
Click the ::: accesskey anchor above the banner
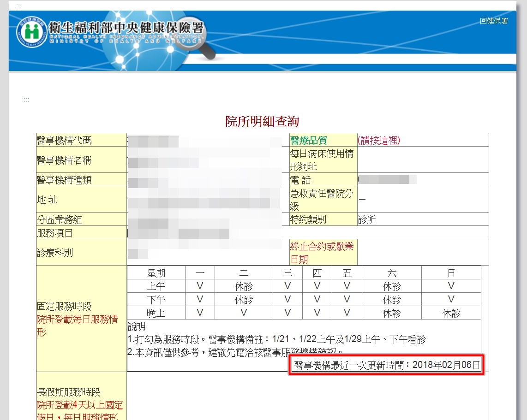18,6
